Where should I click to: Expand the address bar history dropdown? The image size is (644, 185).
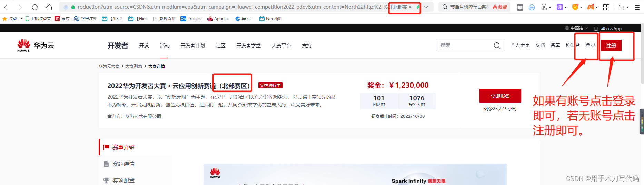coord(426,7)
